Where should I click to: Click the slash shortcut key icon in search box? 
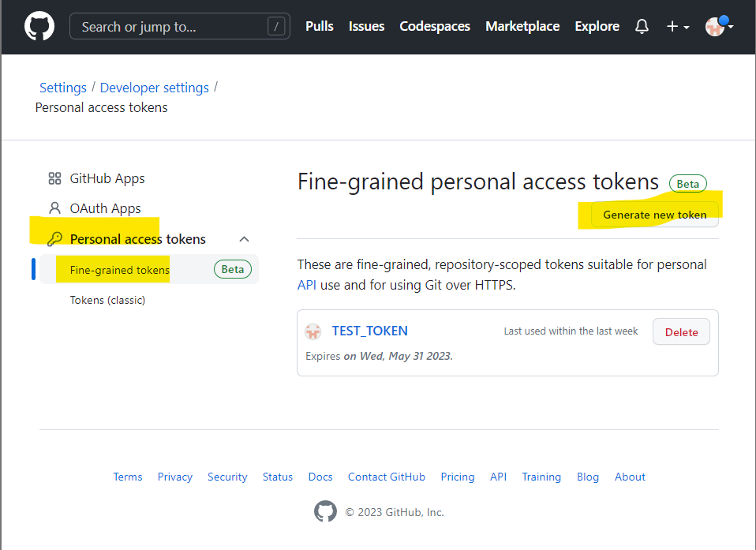click(x=275, y=26)
